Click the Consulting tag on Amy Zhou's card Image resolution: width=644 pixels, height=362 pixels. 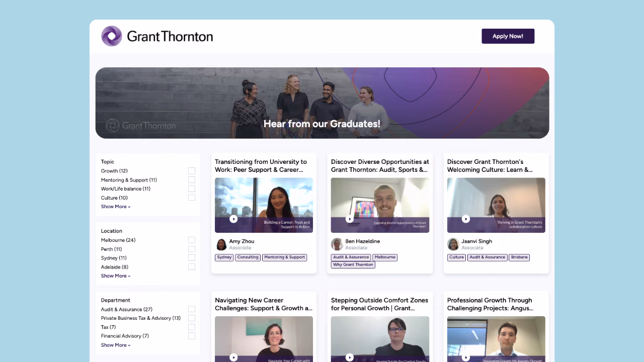[x=248, y=257]
